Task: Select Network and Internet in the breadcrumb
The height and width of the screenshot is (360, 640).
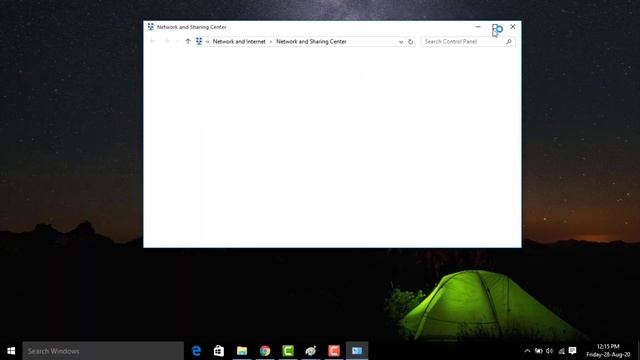Action: (x=239, y=42)
